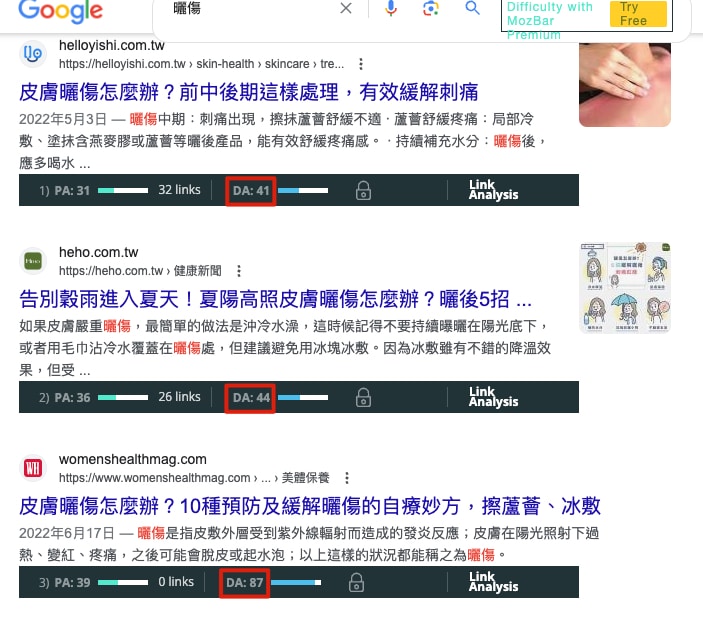The width and height of the screenshot is (703, 625).
Task: Click the PA: 36 value
Action: coord(72,398)
